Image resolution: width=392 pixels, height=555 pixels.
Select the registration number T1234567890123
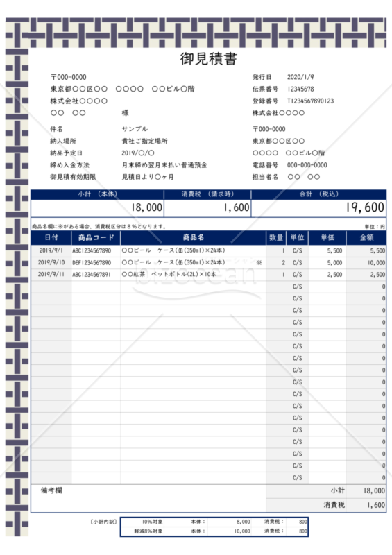(311, 101)
